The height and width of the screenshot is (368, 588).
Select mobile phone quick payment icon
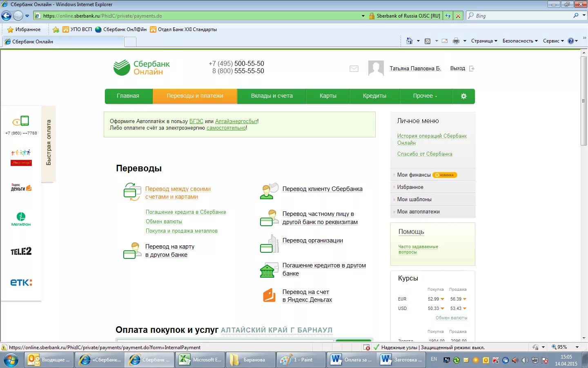21,121
